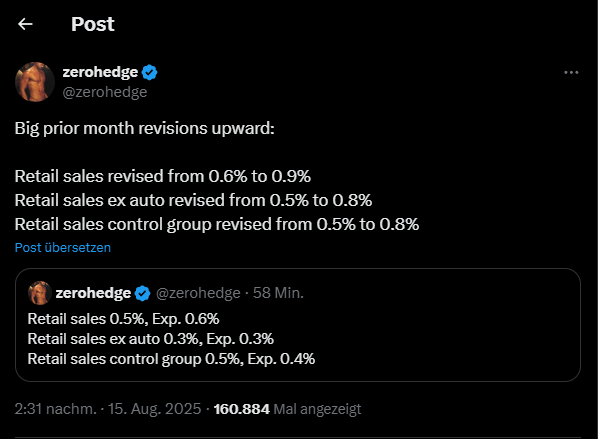Open the three-dot more options menu
This screenshot has width=598, height=439.
[x=571, y=72]
